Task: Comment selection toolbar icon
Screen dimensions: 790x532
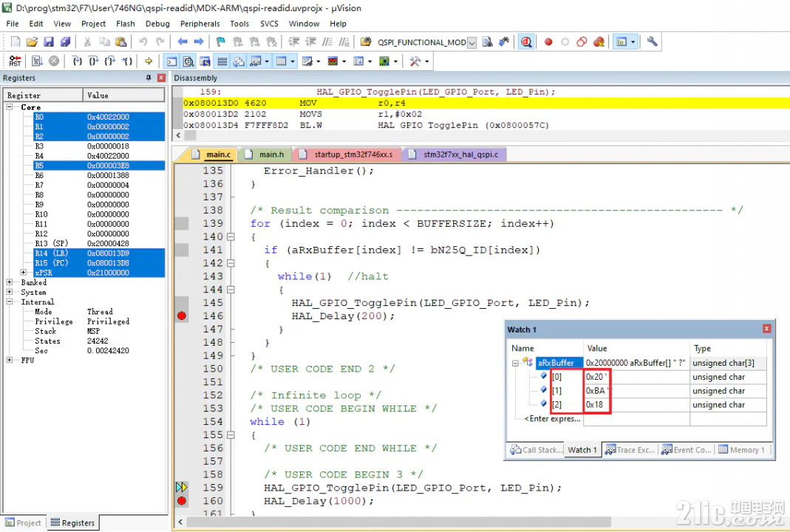Action: point(327,42)
